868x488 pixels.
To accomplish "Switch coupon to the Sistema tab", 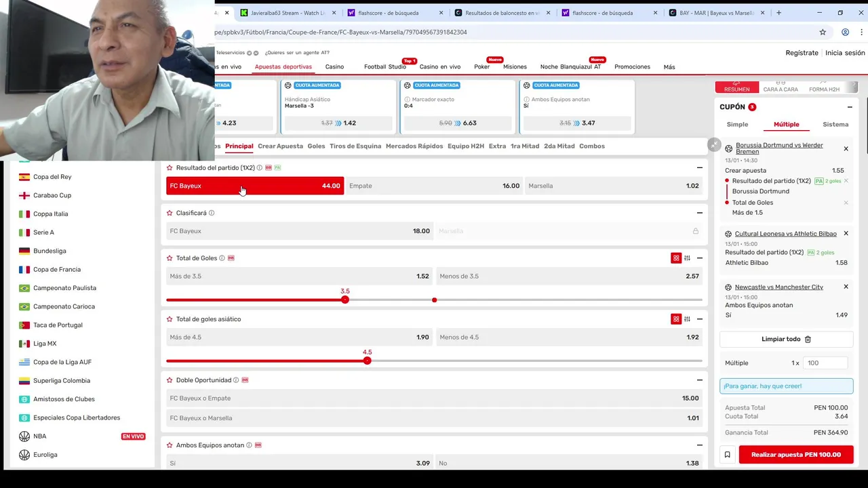I will [x=835, y=125].
